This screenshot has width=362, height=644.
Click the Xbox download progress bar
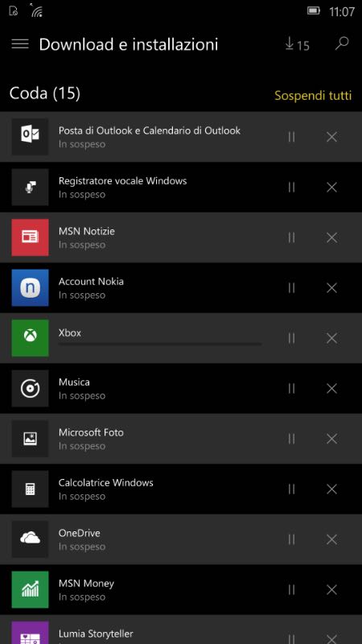click(x=160, y=344)
